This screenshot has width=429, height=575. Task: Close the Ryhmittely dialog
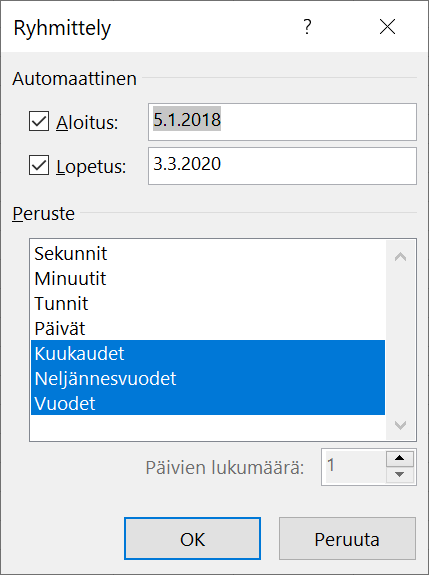(x=387, y=27)
